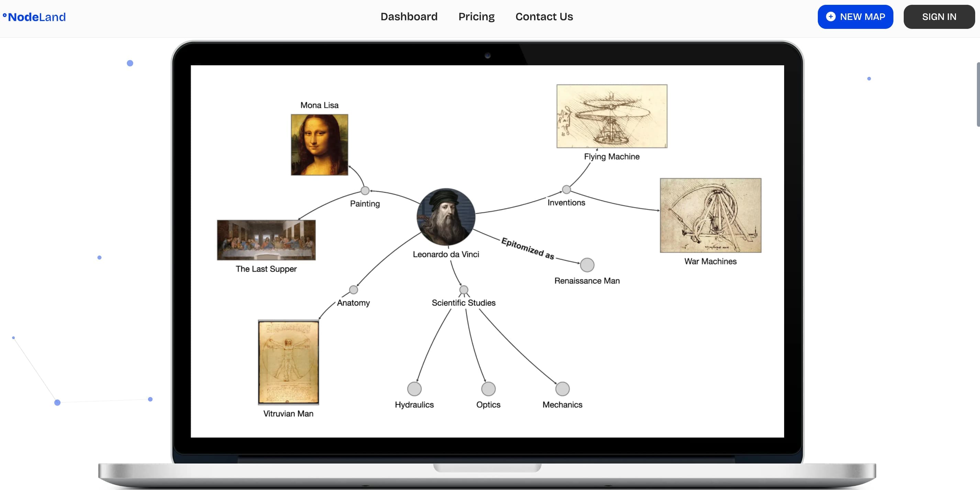This screenshot has height=490, width=980.
Task: Click the Painting node circle
Action: 365,190
